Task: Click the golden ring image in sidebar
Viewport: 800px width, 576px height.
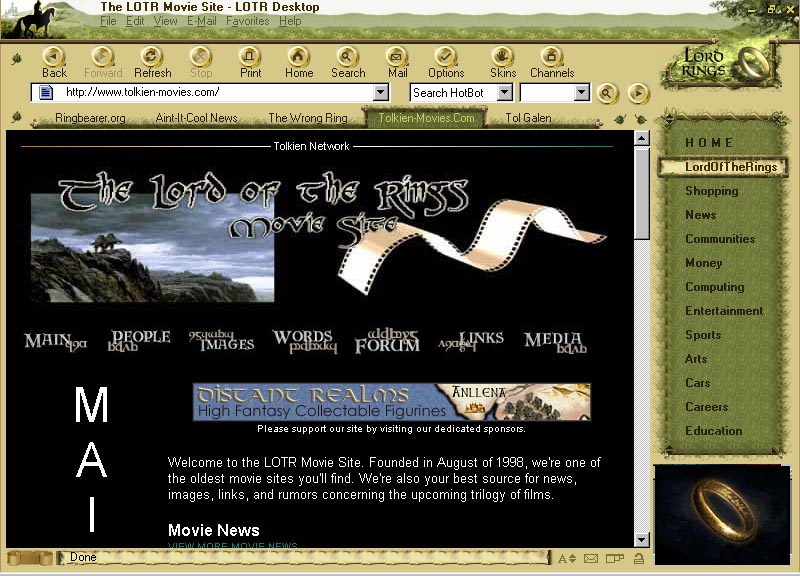Action: pyautogui.click(x=722, y=514)
